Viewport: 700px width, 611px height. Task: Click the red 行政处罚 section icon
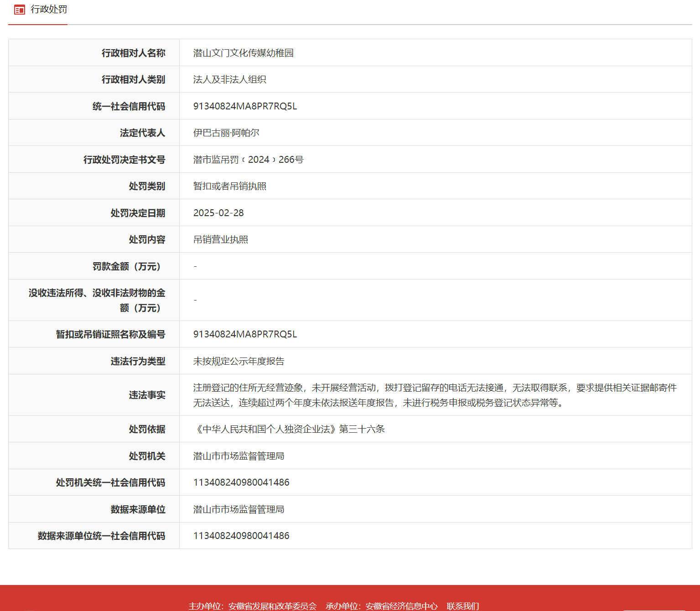click(x=19, y=10)
